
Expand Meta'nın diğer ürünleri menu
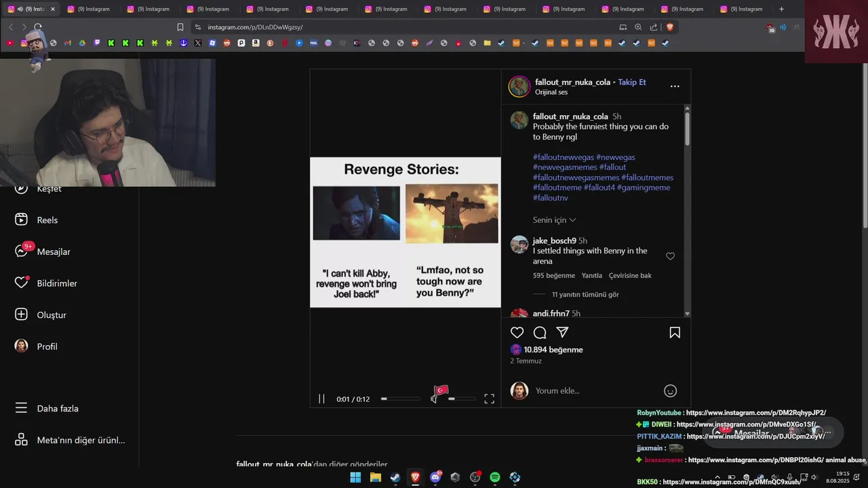(x=70, y=440)
